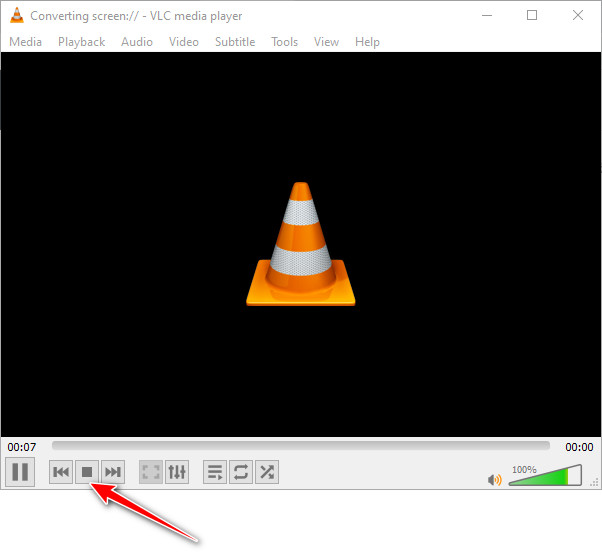Screen dimensions: 602x553
Task: Open the Playback menu
Action: pyautogui.click(x=81, y=41)
